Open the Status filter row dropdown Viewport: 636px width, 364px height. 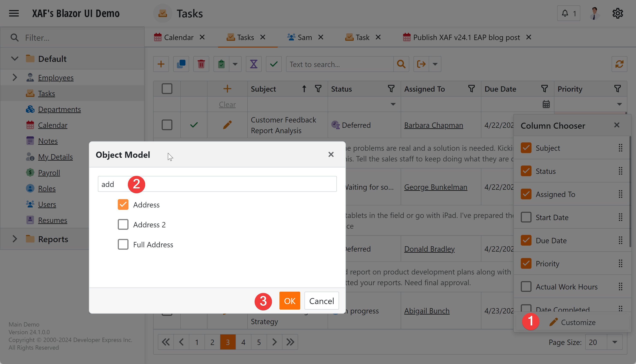tap(393, 104)
